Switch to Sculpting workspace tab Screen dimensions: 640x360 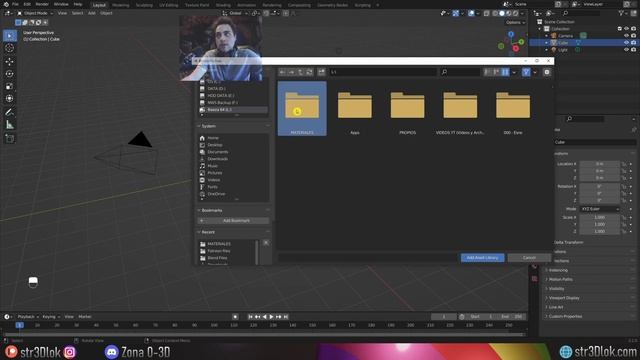click(x=144, y=5)
